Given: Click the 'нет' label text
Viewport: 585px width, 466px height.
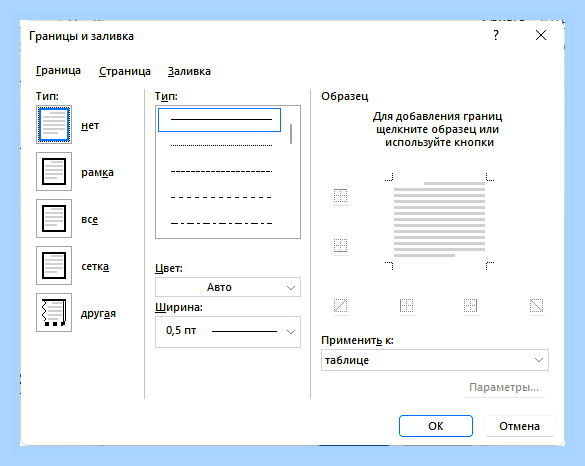Looking at the screenshot, I should click(x=90, y=125).
